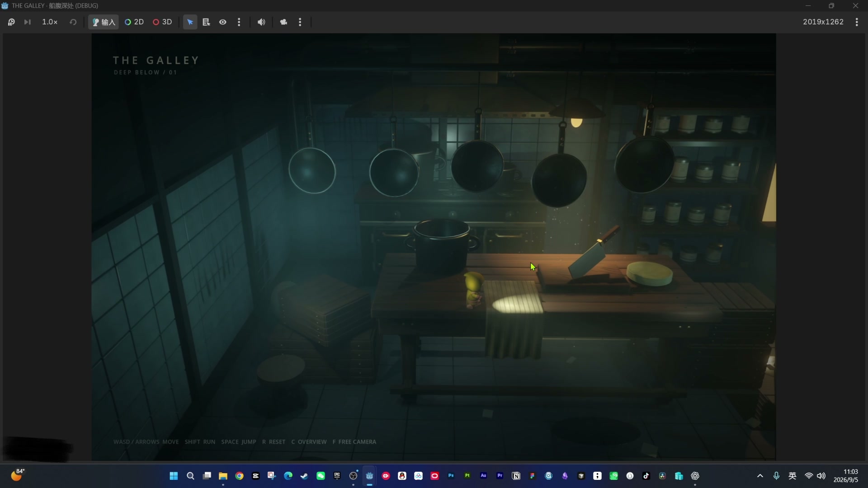Click the SPACE JUMP hint text
The image size is (868, 488).
tap(239, 442)
